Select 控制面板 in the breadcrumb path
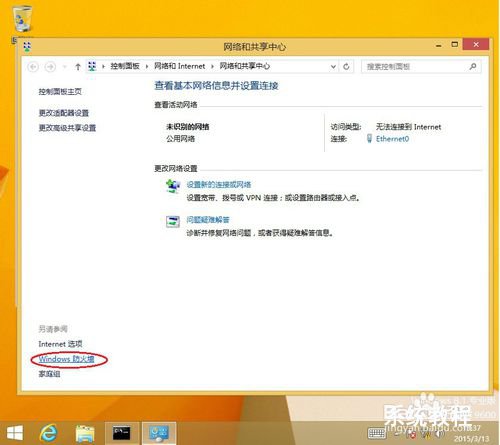Image resolution: width=500 pixels, height=445 pixels. tap(125, 66)
